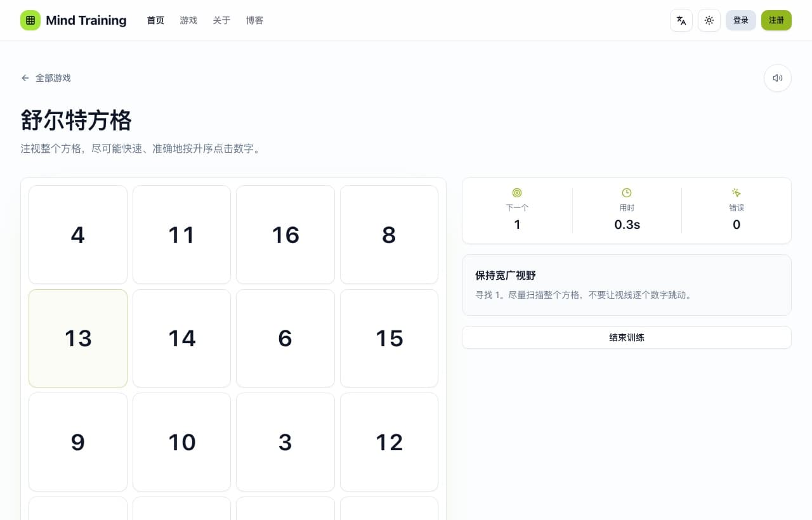Viewport: 812px width, 520px height.
Task: Toggle the light/dark theme button
Action: pos(709,20)
